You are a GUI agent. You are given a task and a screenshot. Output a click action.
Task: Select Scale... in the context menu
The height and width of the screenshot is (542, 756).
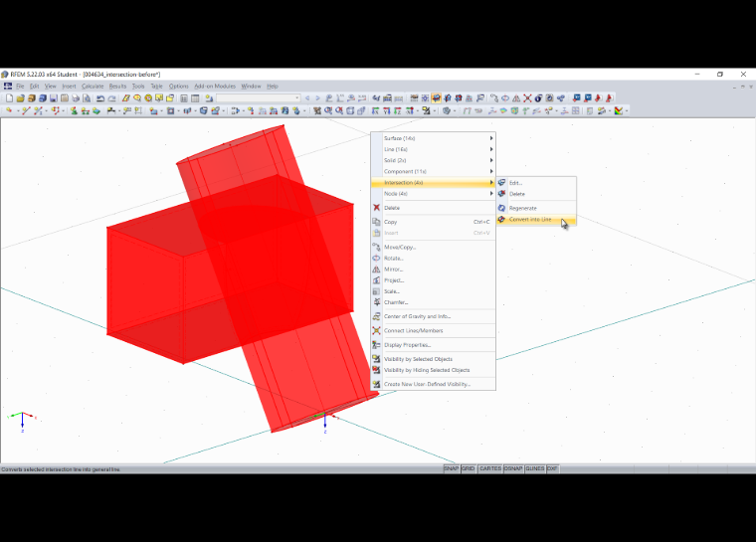click(433, 291)
